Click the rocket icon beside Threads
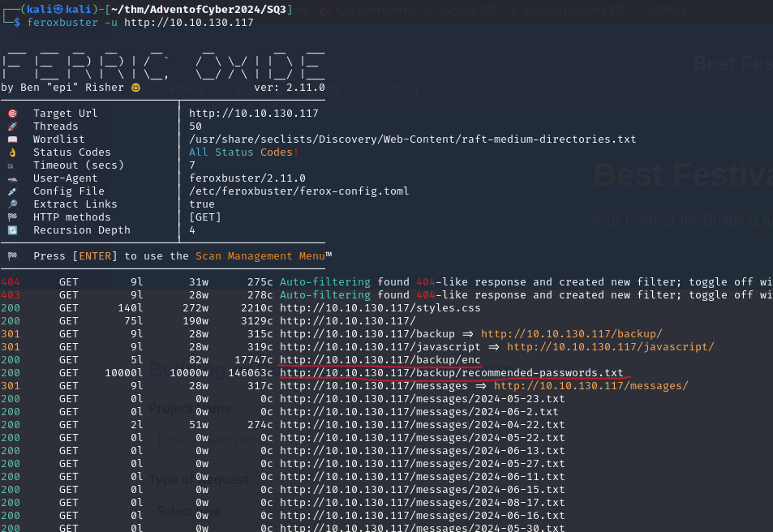The width and height of the screenshot is (773, 532). pyautogui.click(x=12, y=127)
